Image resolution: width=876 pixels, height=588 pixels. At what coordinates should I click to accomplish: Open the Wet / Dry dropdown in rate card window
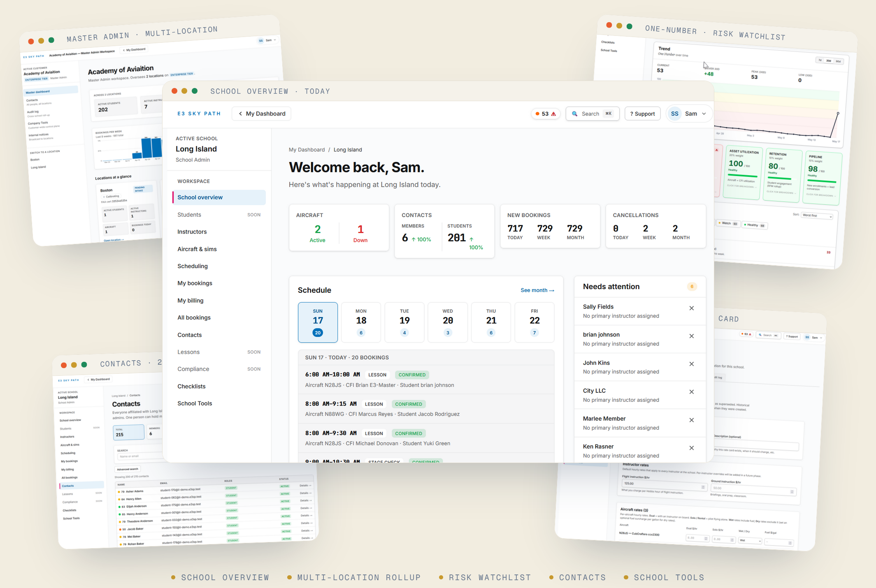(x=750, y=540)
